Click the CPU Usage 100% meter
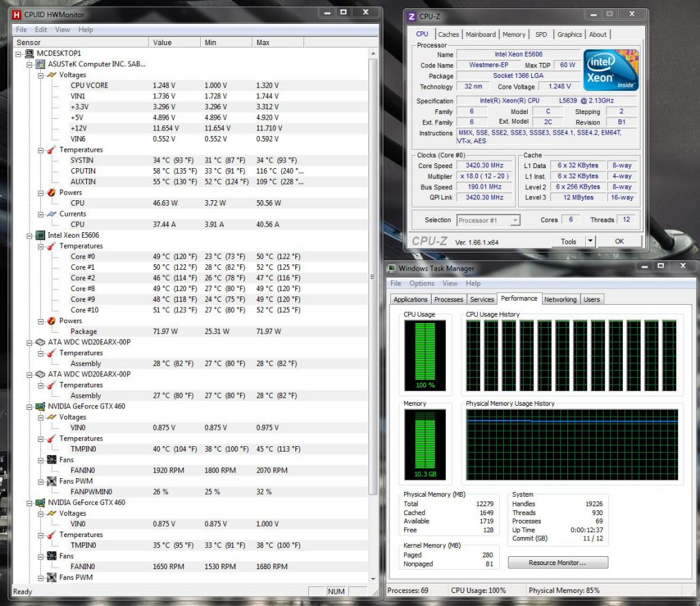Screen dimensions: 700x606 425,355
